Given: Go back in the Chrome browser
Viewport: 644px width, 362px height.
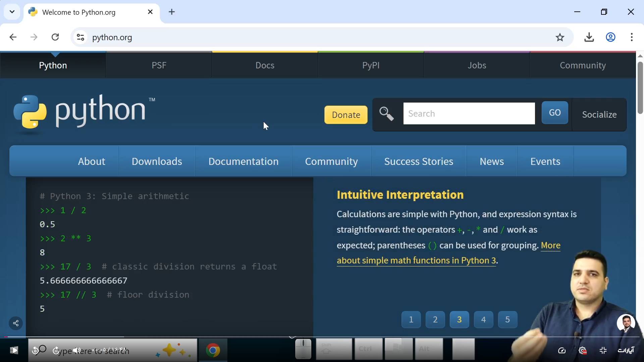Looking at the screenshot, I should 13,37.
